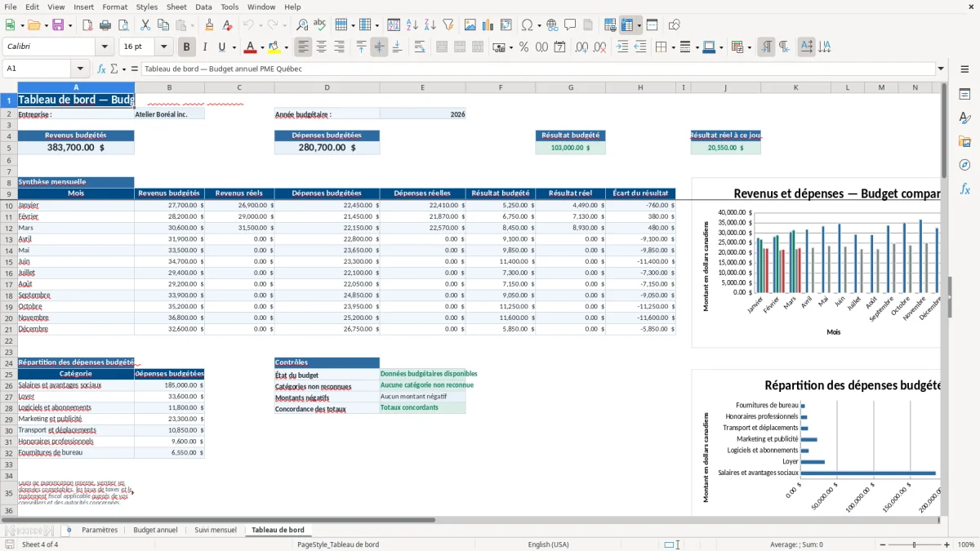Open the Format menu
This screenshot has width=980, height=551.
pyautogui.click(x=114, y=7)
